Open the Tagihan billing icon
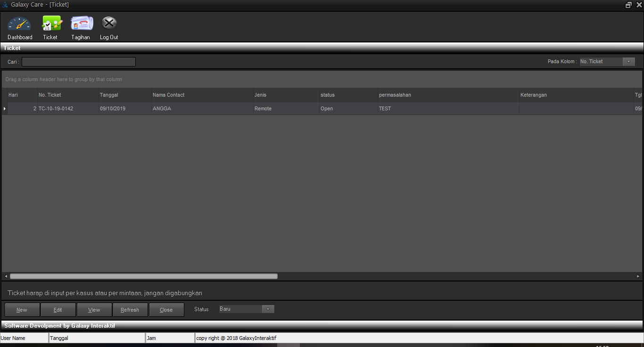This screenshot has width=644, height=347. click(x=81, y=25)
